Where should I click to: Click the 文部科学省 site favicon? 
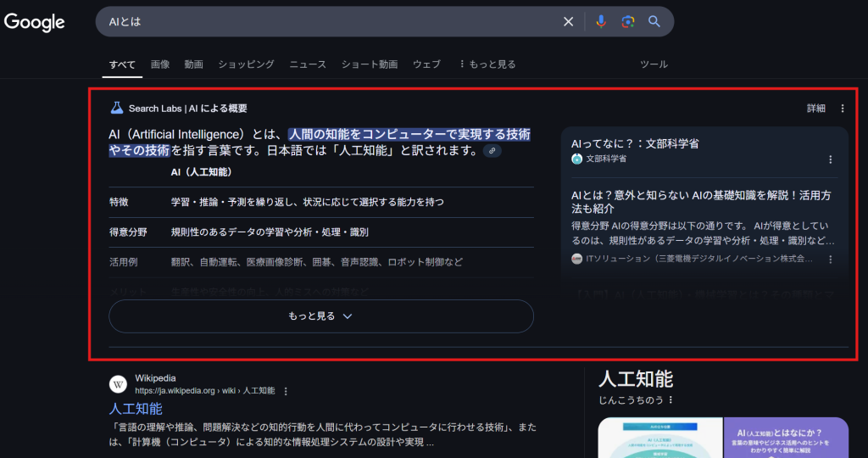[x=576, y=159]
